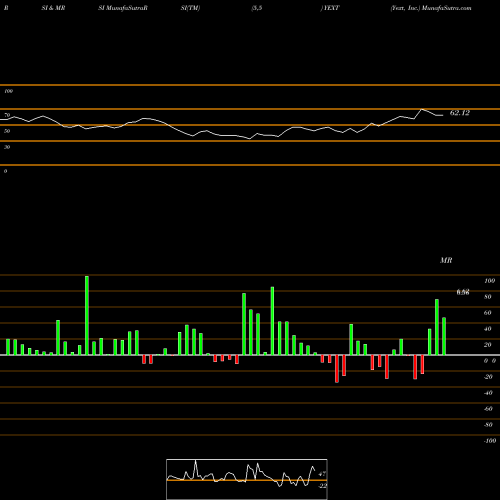Image resolution: width=500 pixels, height=500 pixels.
Task: Click the MunafaSutra.com text in header
Action: pos(446,8)
